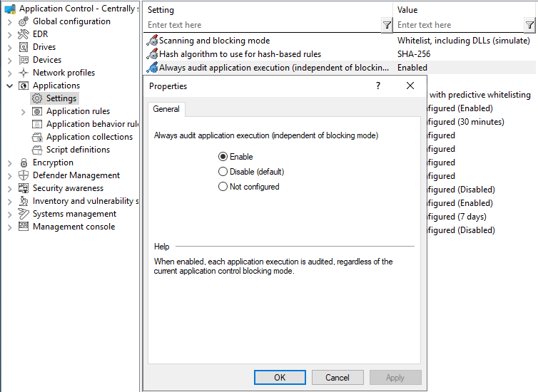The height and width of the screenshot is (392, 538).
Task: Select the Enable radio button
Action: tap(223, 157)
